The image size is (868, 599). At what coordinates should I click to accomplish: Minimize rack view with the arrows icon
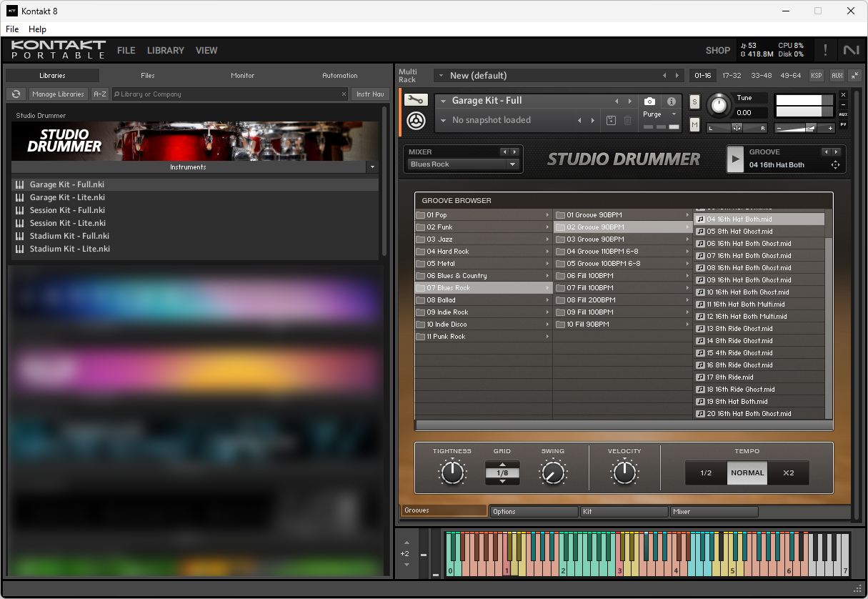(x=854, y=75)
